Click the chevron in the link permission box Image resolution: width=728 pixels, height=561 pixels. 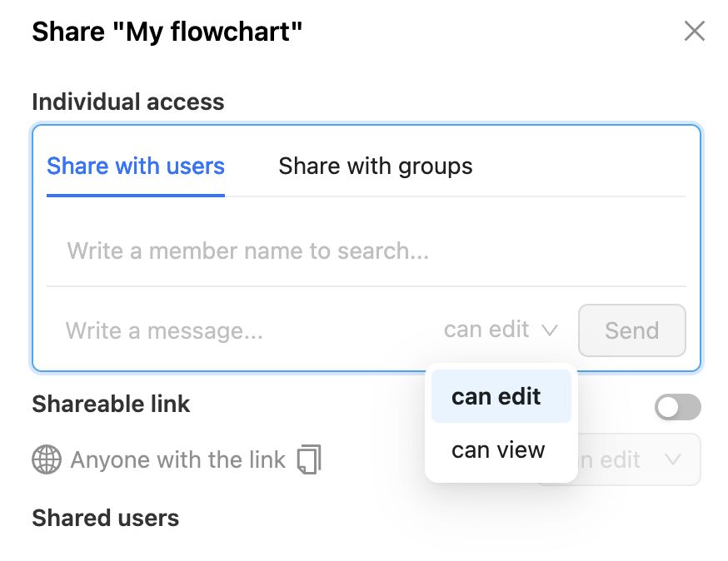(673, 459)
